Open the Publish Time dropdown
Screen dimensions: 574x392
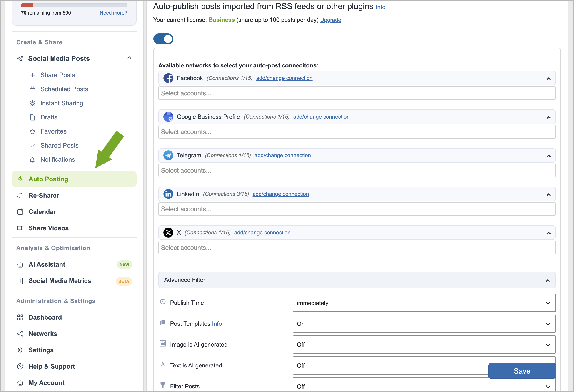(424, 303)
